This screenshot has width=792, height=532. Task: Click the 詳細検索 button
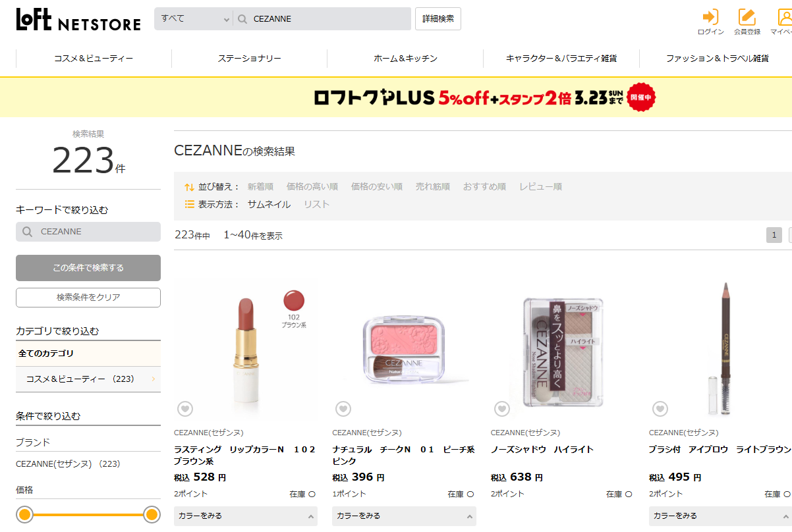pyautogui.click(x=438, y=19)
